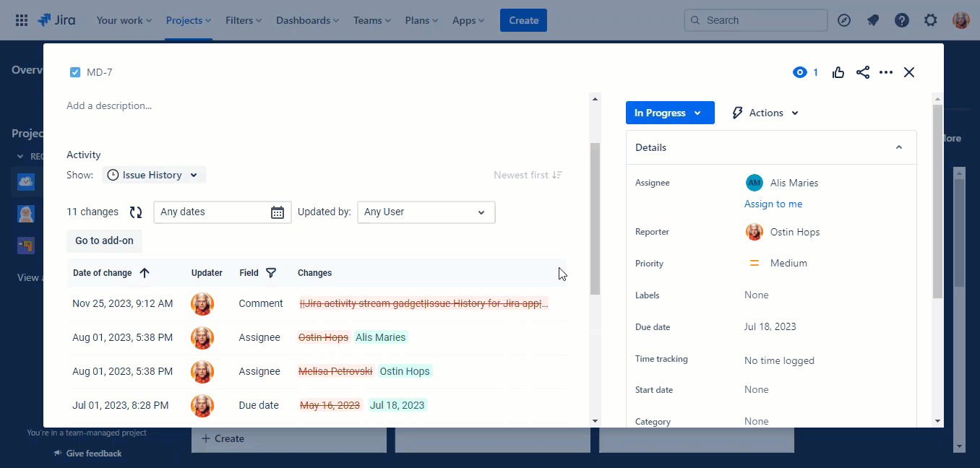Screen dimensions: 980x468
Task: Collapse the Details panel
Action: (899, 147)
